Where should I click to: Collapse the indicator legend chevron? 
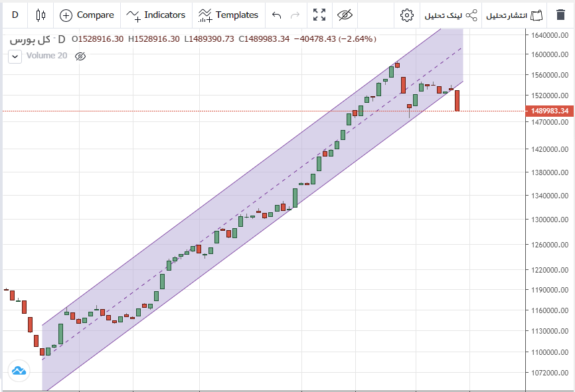[x=15, y=57]
